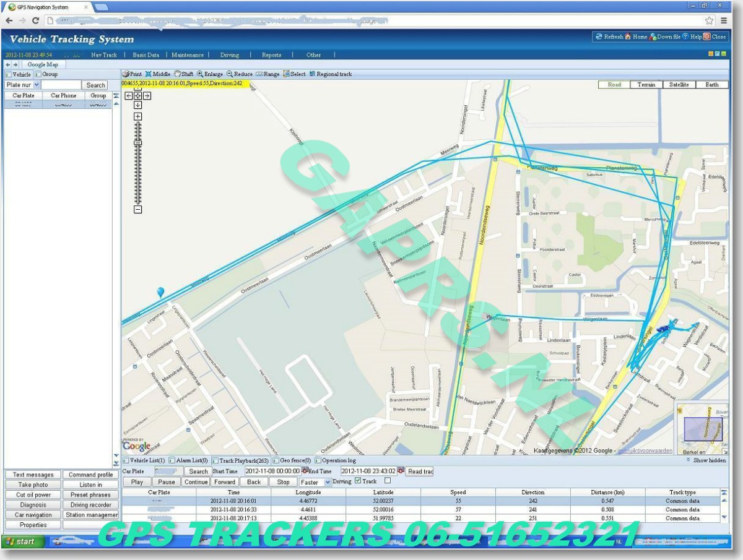
Task: Switch map type to Road
Action: coord(614,85)
